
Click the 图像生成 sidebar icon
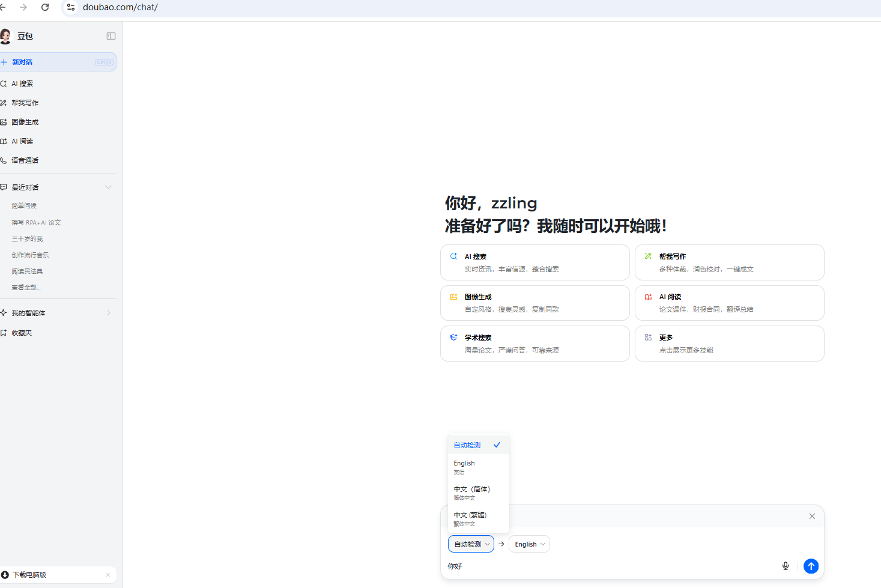4,122
